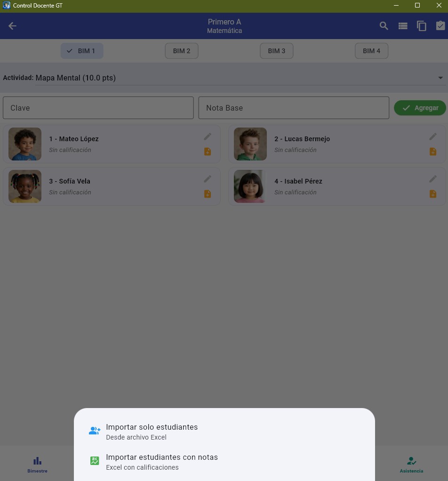Click the list view icon in header
This screenshot has height=481, width=448.
(x=403, y=26)
